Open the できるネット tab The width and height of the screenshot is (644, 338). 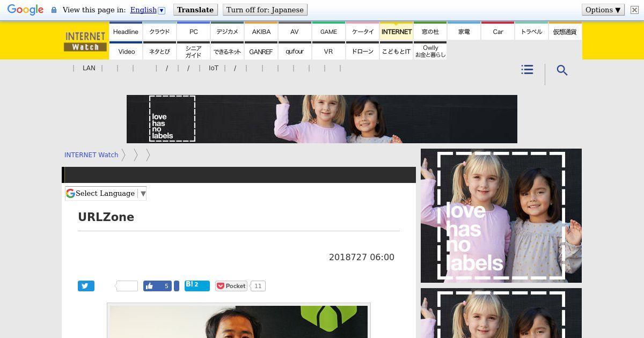tap(227, 51)
